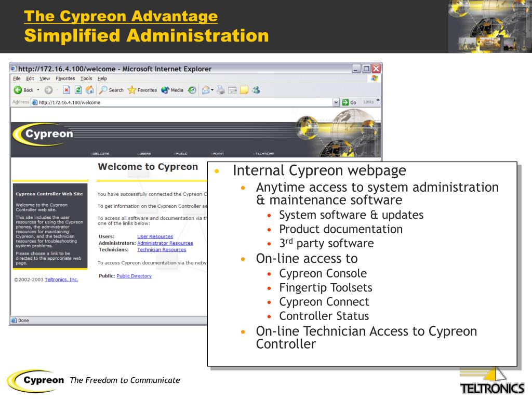Close the Internet Explorer window

(x=376, y=69)
